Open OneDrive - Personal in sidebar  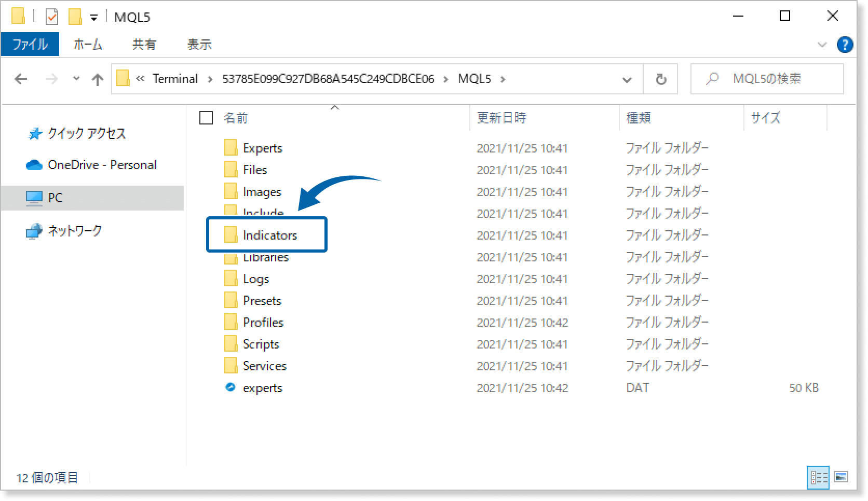[x=91, y=165]
